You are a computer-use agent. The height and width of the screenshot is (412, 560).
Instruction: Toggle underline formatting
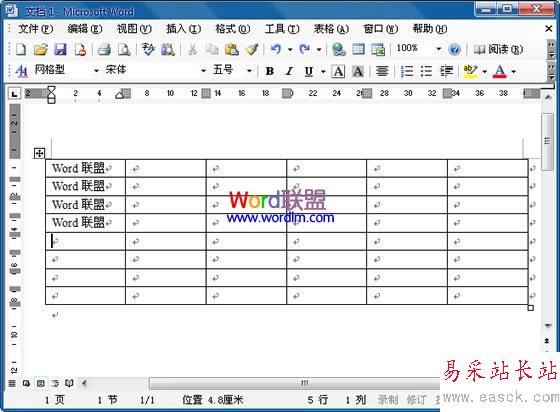tap(309, 71)
